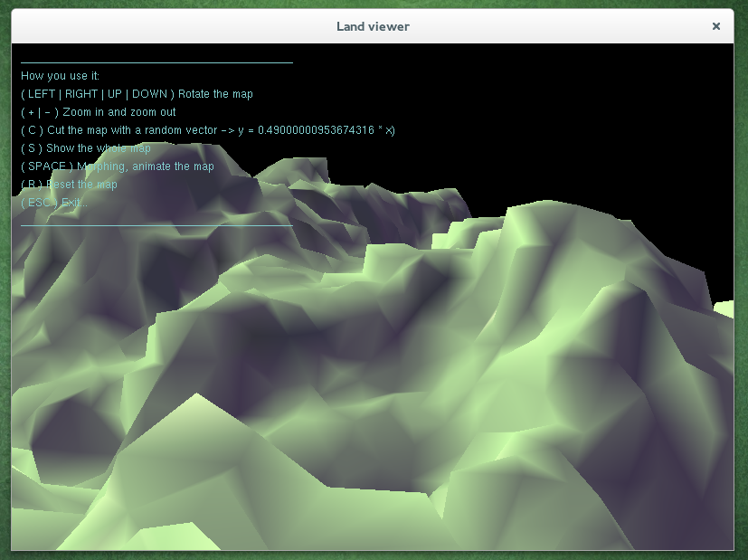Click the 'How you use it:' heading
This screenshot has height=560, width=748.
(60, 76)
